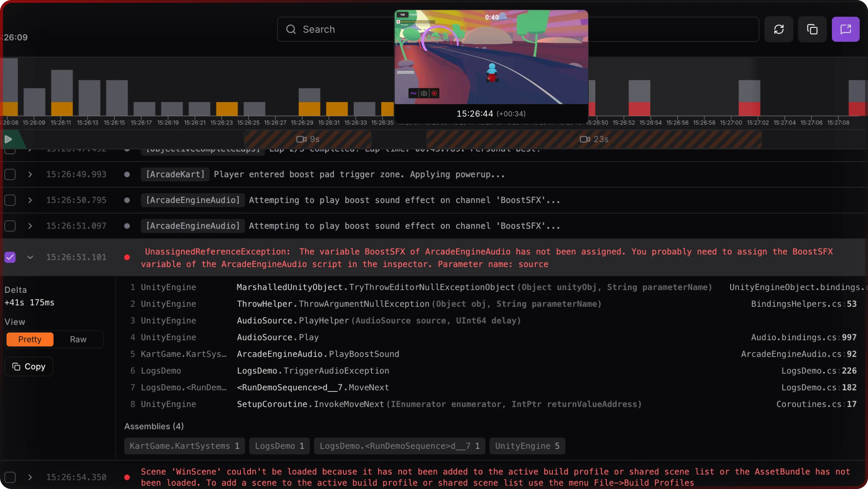
Task: Collapse the 15:26:51.101 exception row
Action: (30, 257)
